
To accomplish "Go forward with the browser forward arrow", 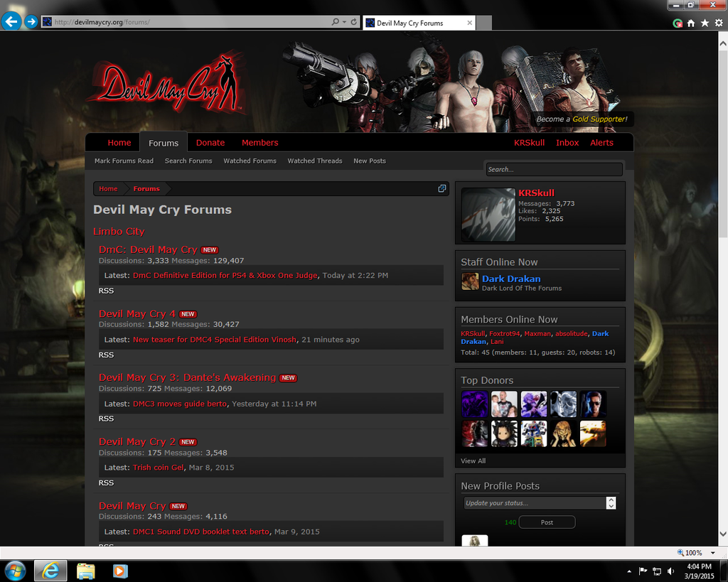I will [31, 21].
